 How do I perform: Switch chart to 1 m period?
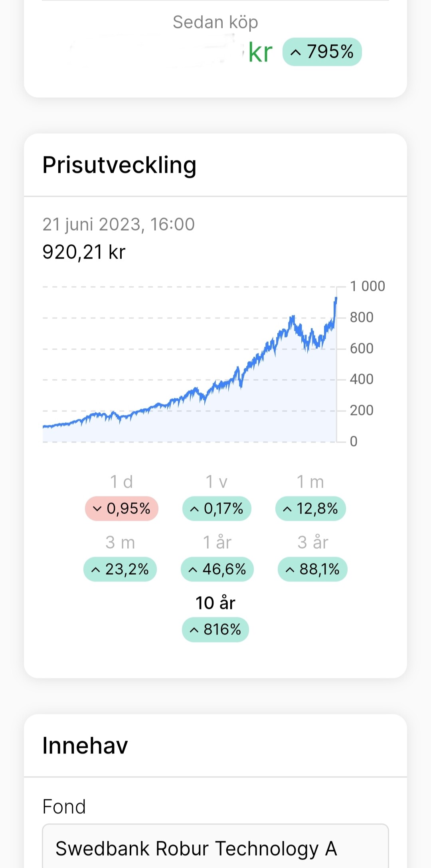point(310,482)
